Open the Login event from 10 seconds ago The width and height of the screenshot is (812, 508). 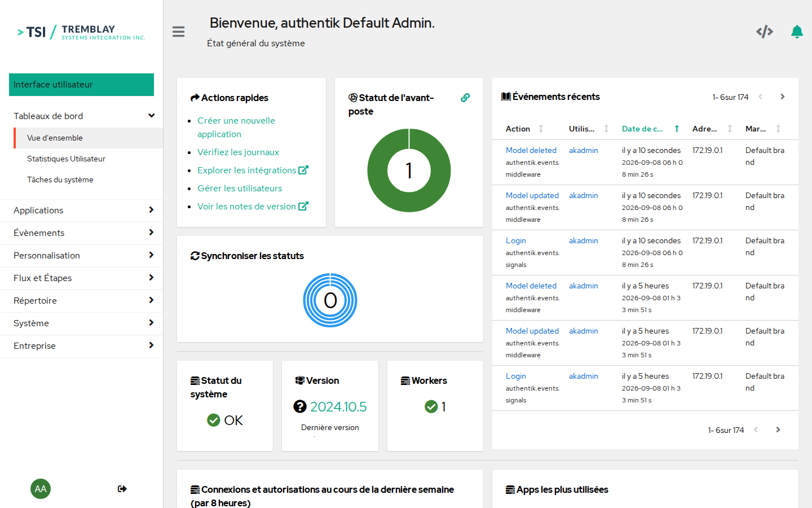[516, 240]
